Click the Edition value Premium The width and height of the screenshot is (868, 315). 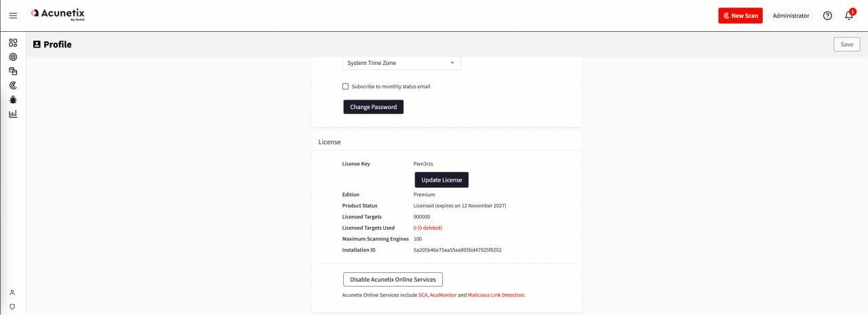click(425, 194)
